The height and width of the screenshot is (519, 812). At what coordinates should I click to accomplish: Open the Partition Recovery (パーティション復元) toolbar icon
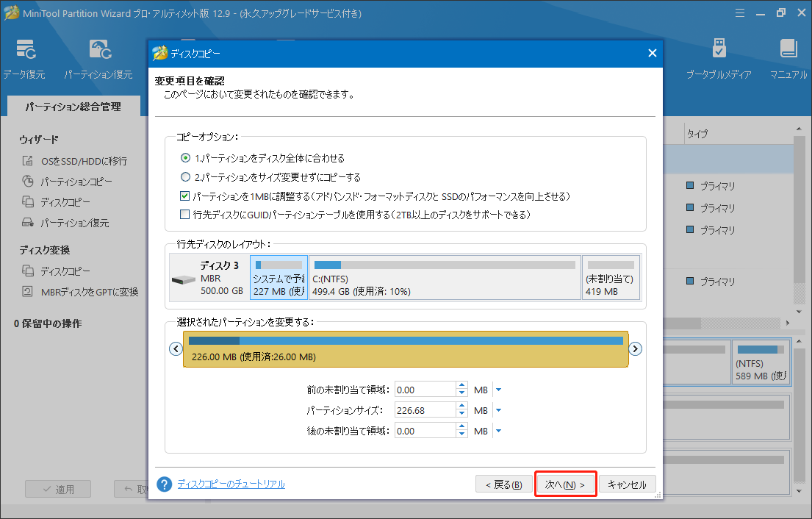pos(100,49)
